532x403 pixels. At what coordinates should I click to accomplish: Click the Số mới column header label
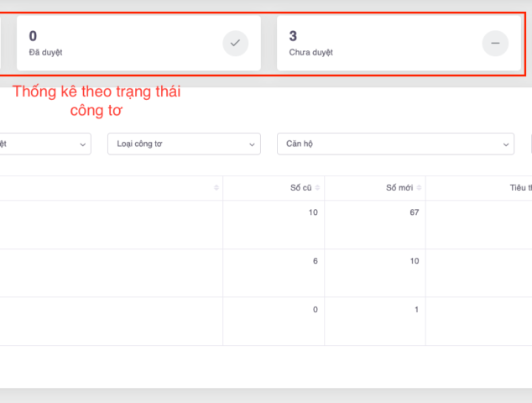coord(399,188)
